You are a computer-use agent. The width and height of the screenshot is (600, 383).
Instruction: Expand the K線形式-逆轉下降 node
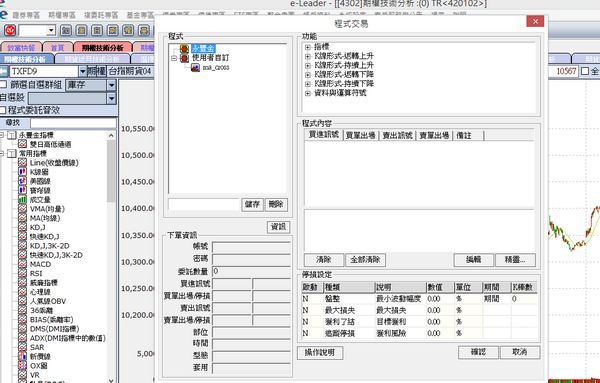click(x=308, y=75)
